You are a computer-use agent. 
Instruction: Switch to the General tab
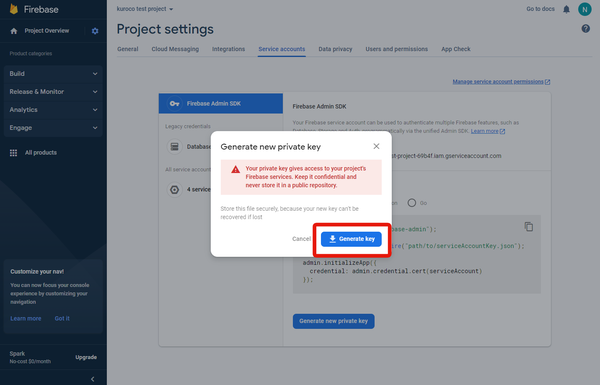point(127,49)
